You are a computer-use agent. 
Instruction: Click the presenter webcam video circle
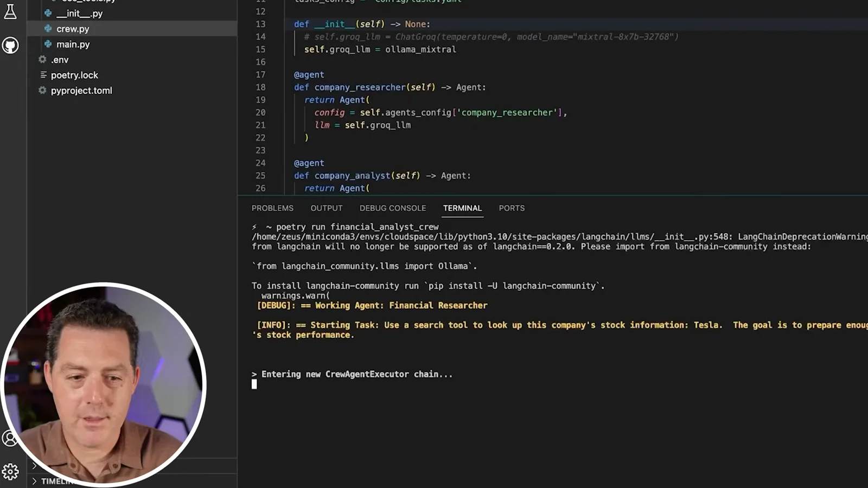[103, 384]
